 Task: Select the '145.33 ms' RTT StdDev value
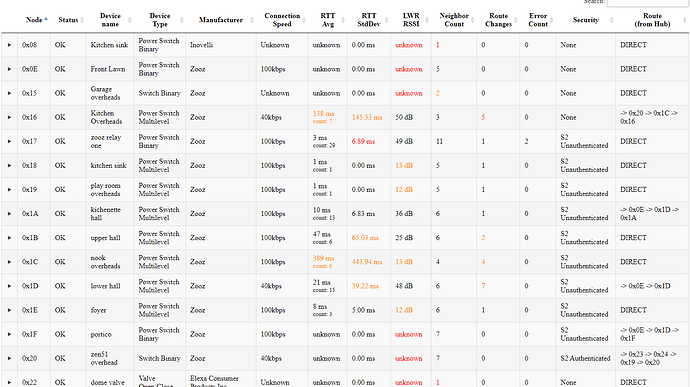pos(367,118)
